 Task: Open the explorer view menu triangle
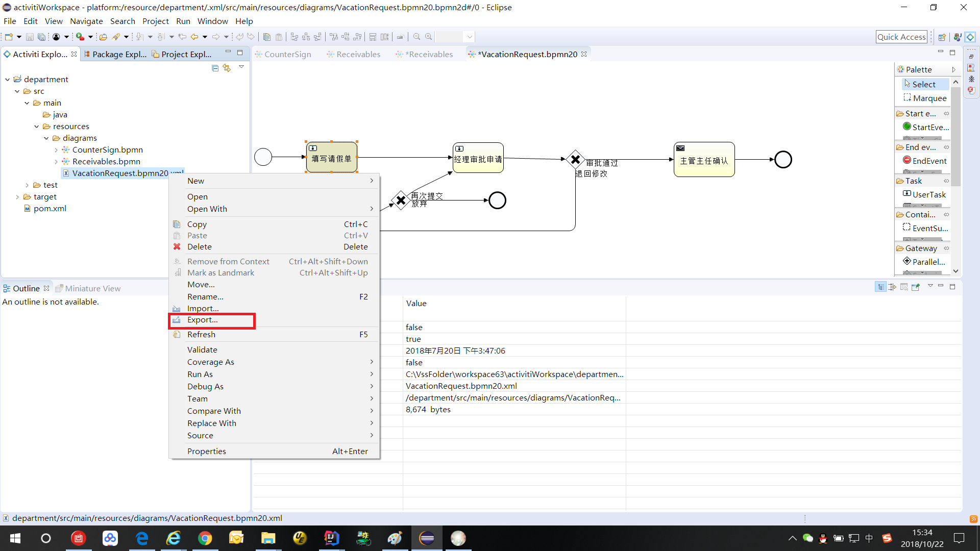click(241, 67)
